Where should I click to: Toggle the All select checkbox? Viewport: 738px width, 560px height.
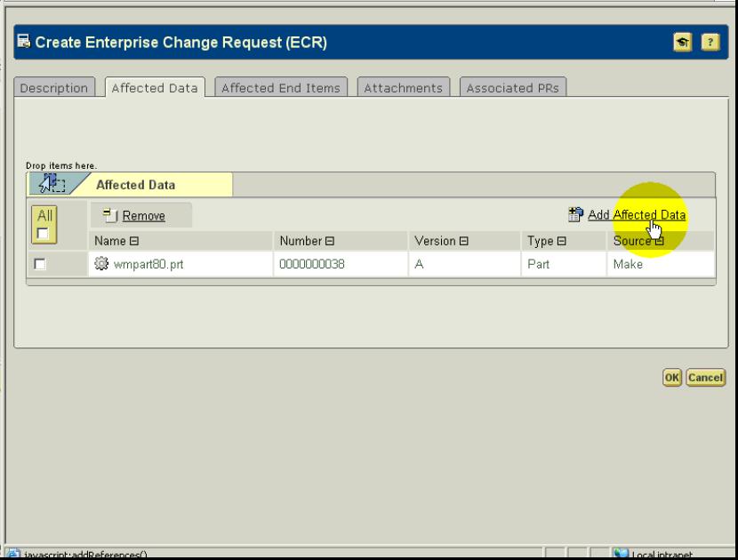click(x=41, y=231)
